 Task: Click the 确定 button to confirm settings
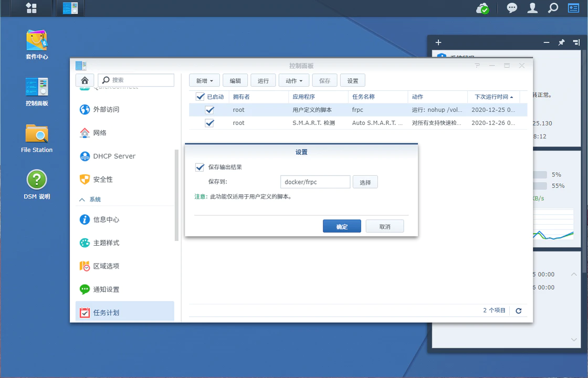coord(342,226)
